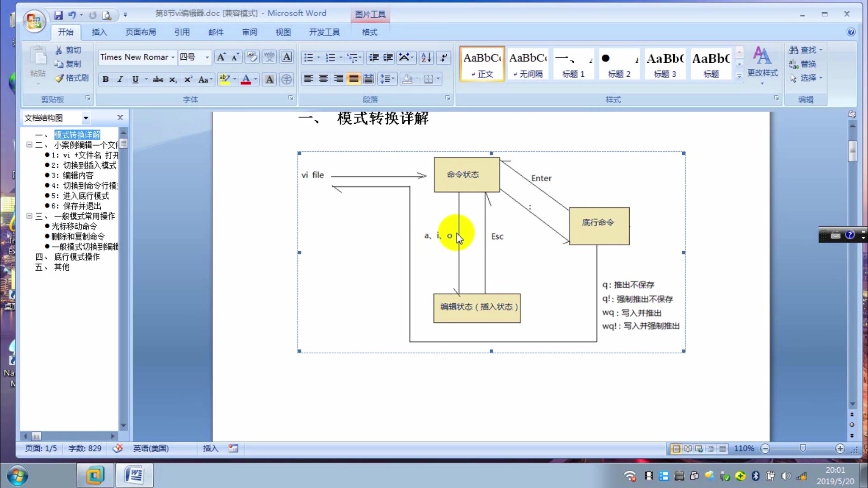Click the 替换 replace button
The image size is (868, 488).
point(803,64)
